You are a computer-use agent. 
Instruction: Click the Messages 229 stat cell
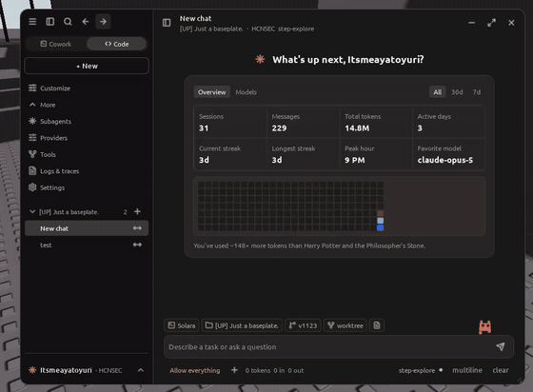click(x=303, y=123)
